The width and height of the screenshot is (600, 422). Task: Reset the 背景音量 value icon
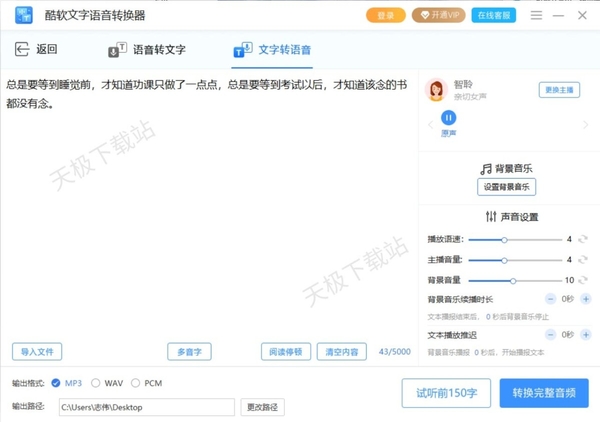pos(583,280)
